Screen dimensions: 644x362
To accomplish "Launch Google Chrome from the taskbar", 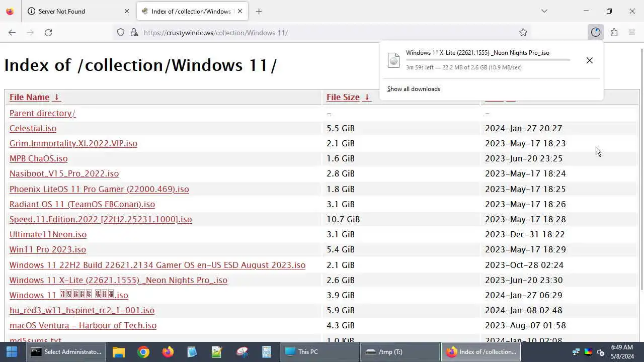I will [x=143, y=352].
